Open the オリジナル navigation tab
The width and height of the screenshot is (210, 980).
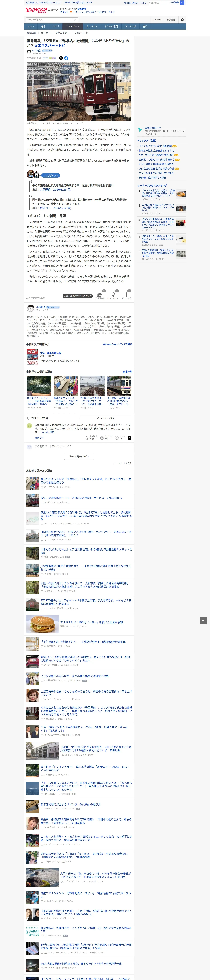coord(92,27)
